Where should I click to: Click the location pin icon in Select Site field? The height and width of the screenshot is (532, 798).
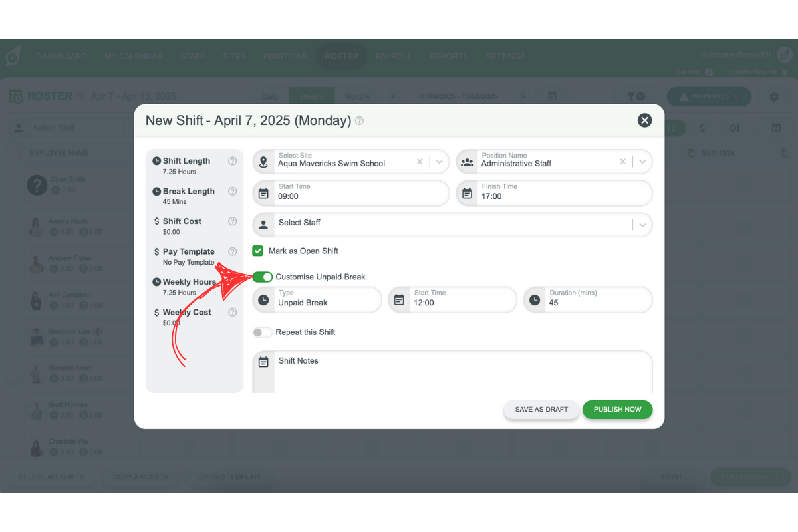pos(263,161)
